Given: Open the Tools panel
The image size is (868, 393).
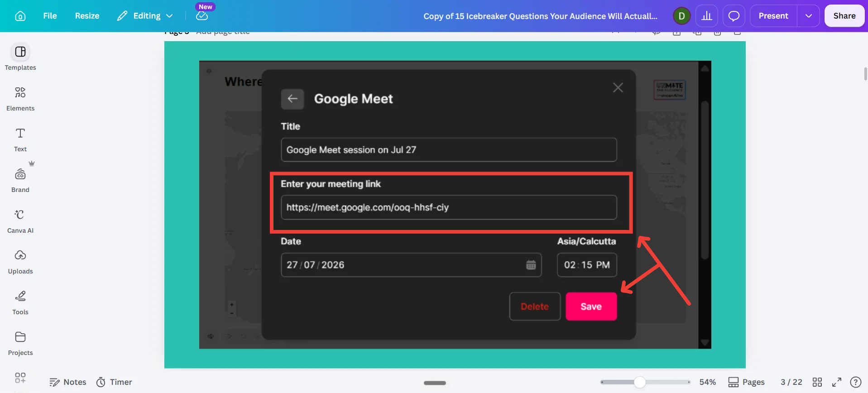Looking at the screenshot, I should pos(20,302).
